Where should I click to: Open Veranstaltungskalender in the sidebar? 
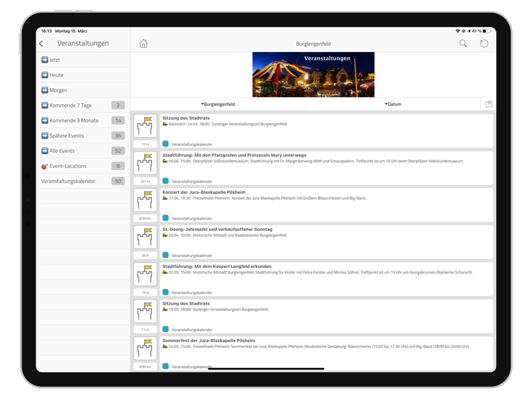pos(83,181)
